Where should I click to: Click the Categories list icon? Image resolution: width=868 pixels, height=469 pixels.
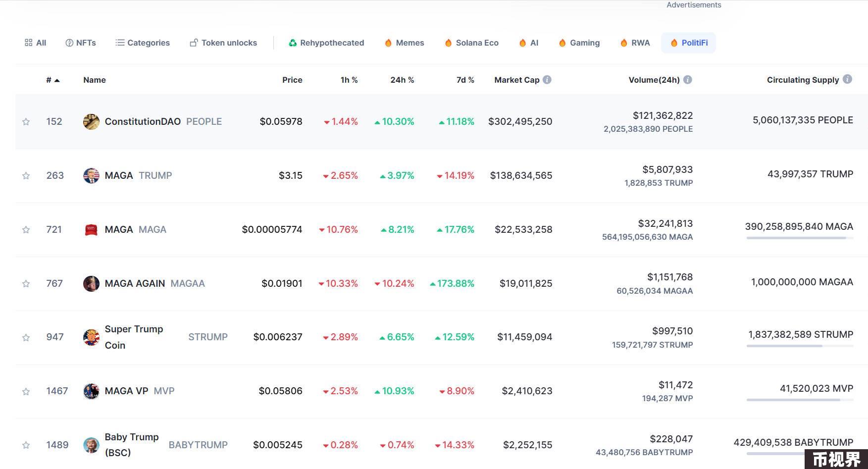[120, 43]
